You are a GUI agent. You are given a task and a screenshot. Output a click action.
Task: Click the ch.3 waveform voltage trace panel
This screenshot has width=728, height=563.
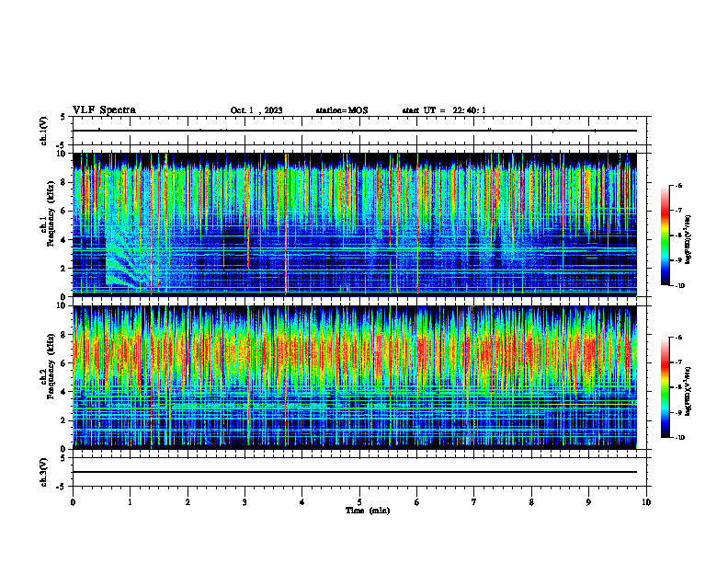pos(359,472)
